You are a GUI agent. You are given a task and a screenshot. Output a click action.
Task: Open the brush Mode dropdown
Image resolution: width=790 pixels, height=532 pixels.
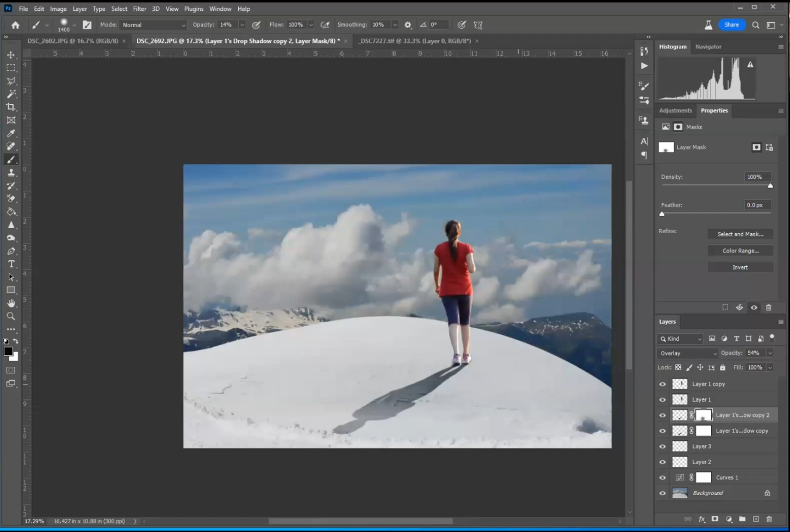tap(153, 25)
